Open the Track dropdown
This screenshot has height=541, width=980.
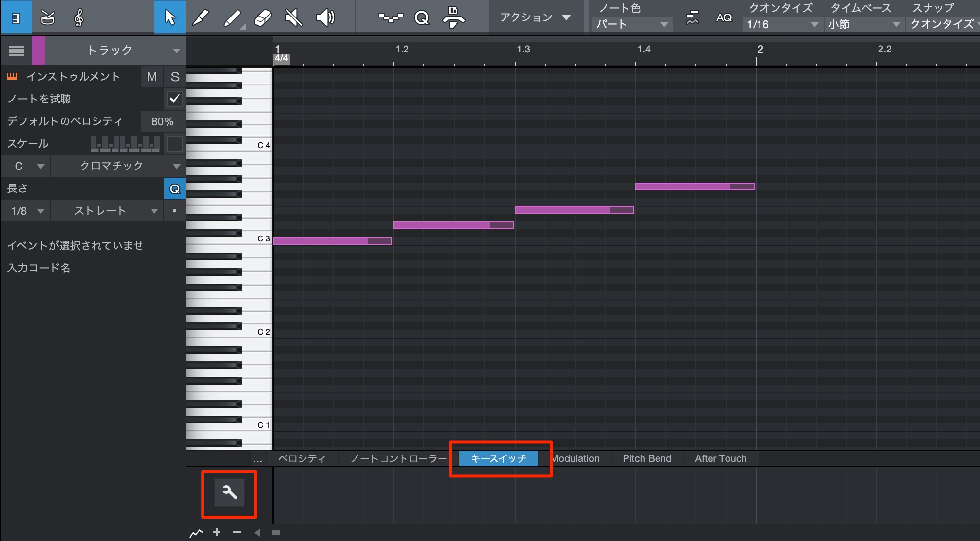(x=115, y=51)
